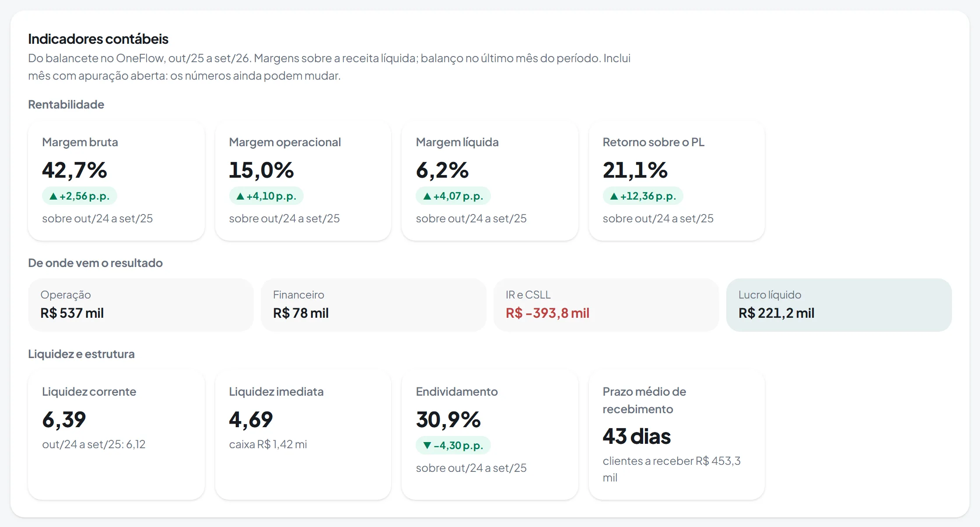
Task: Click the up arrow in the +2,56 p.p. badge
Action: pyautogui.click(x=53, y=196)
